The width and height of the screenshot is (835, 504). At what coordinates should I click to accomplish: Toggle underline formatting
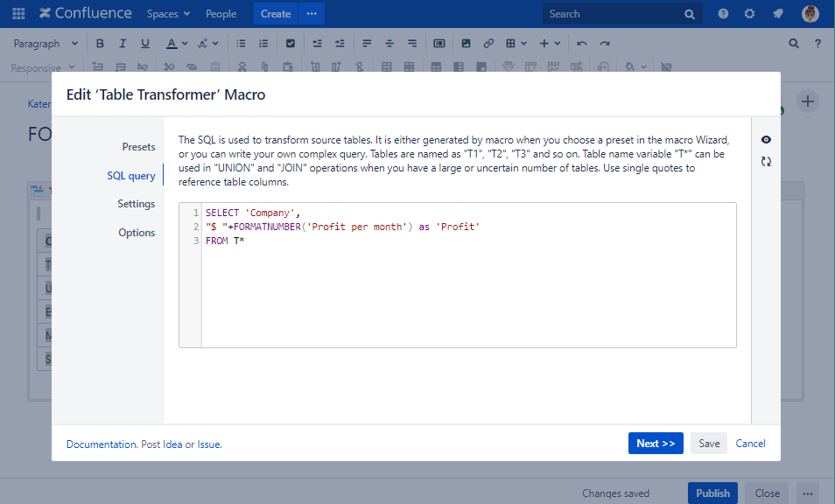point(146,43)
